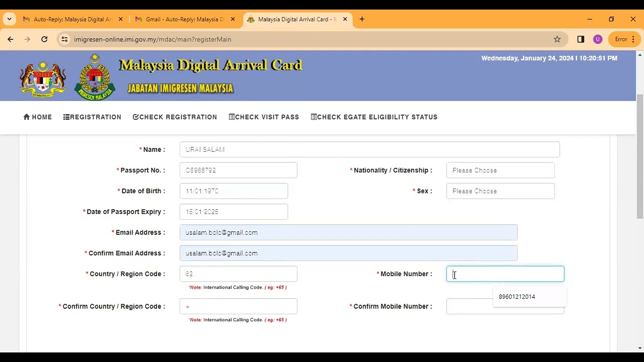This screenshot has width=644, height=362.
Task: Click the JABATAN IMIGRESEN MALAYSIA heading
Action: click(180, 88)
